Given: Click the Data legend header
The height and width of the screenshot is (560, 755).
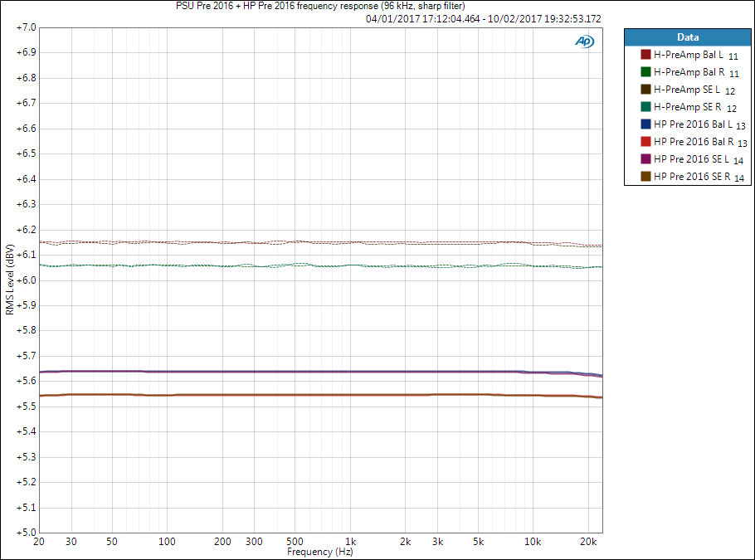Looking at the screenshot, I should tap(688, 37).
